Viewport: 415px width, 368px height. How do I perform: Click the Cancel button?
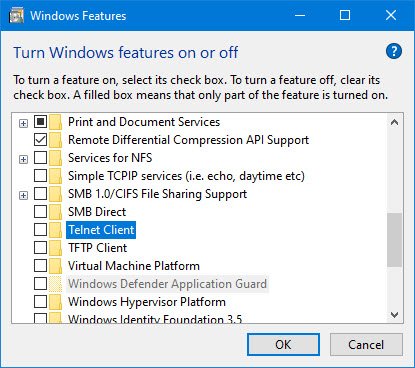click(366, 345)
